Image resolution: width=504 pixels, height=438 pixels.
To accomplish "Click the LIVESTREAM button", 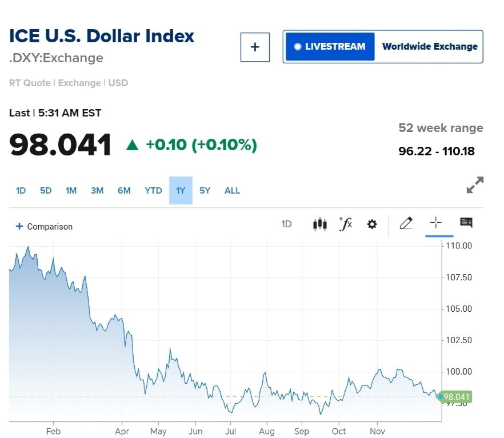I will tap(329, 47).
